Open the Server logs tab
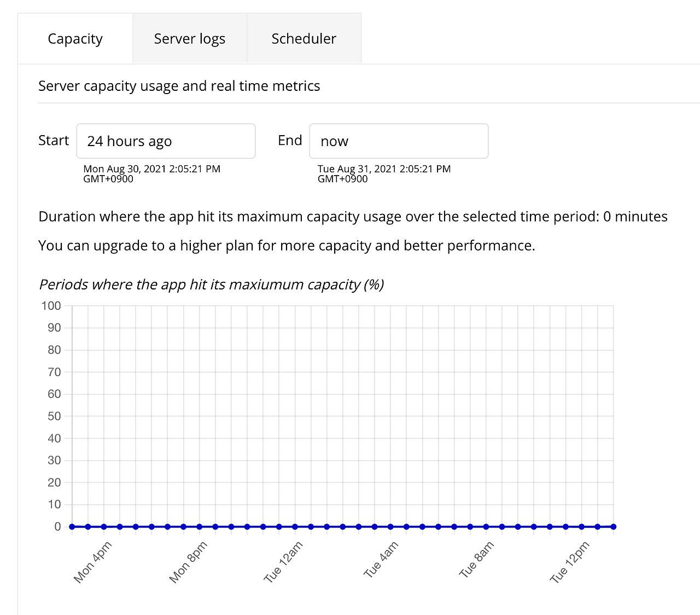This screenshot has width=700, height=615. pos(190,38)
